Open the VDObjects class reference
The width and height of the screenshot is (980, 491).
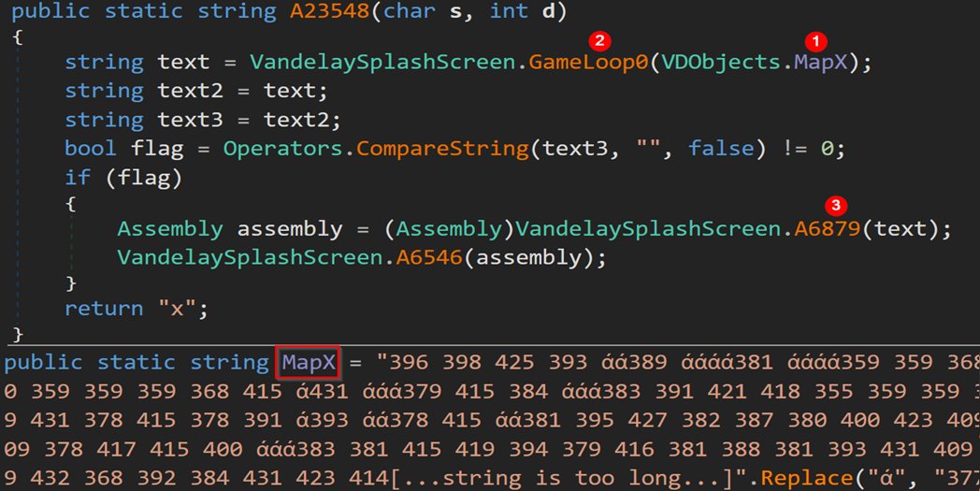pos(721,62)
